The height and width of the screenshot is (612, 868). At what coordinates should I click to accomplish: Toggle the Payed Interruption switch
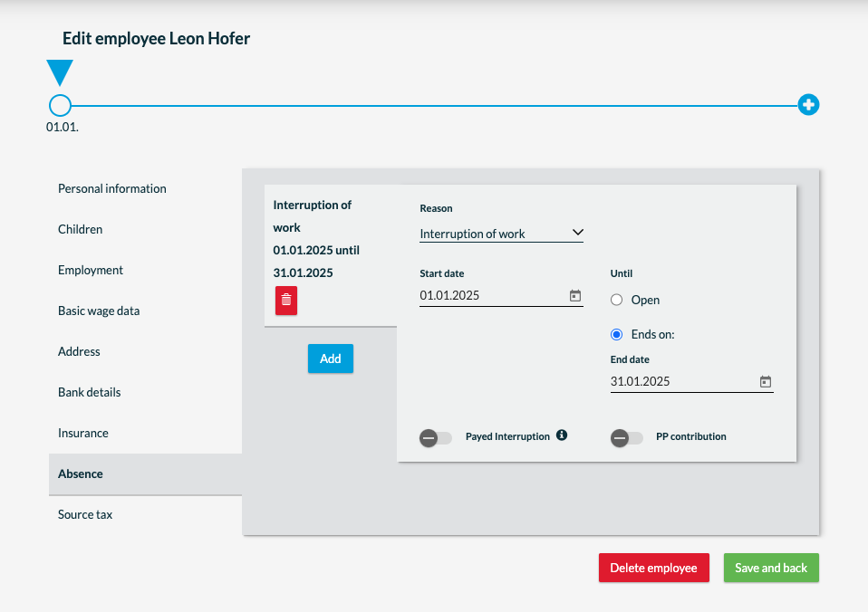click(436, 438)
